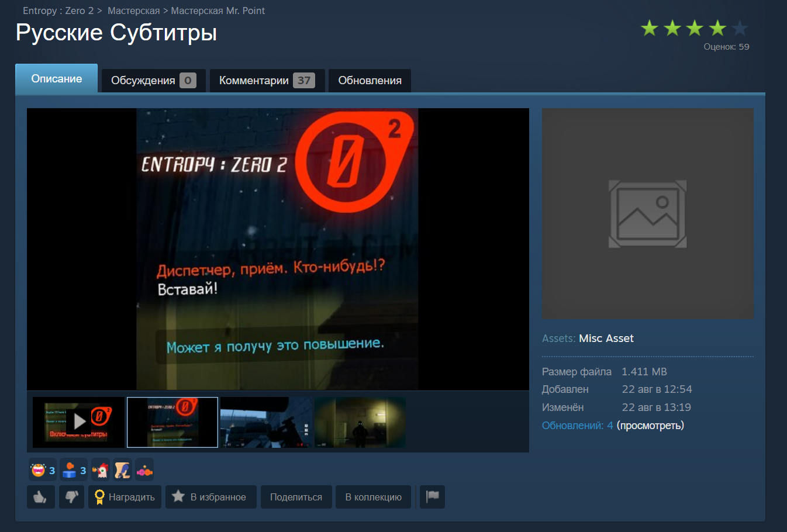Select the third thumbnail showing a gun silhouette
Viewport: 787px width, 532px height.
pos(266,422)
